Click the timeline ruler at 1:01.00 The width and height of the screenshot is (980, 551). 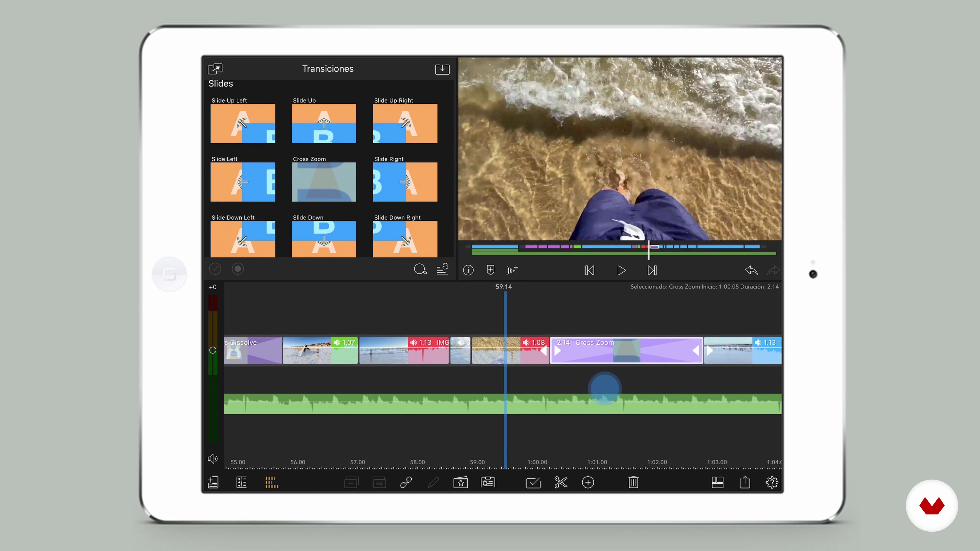coord(597,462)
